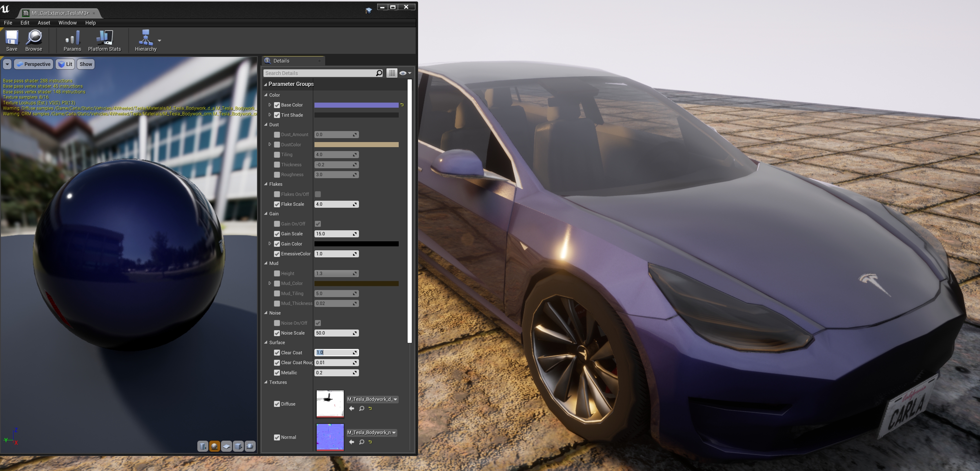Image resolution: width=980 pixels, height=471 pixels.
Task: Click the purple Base Color swatch
Action: [356, 105]
